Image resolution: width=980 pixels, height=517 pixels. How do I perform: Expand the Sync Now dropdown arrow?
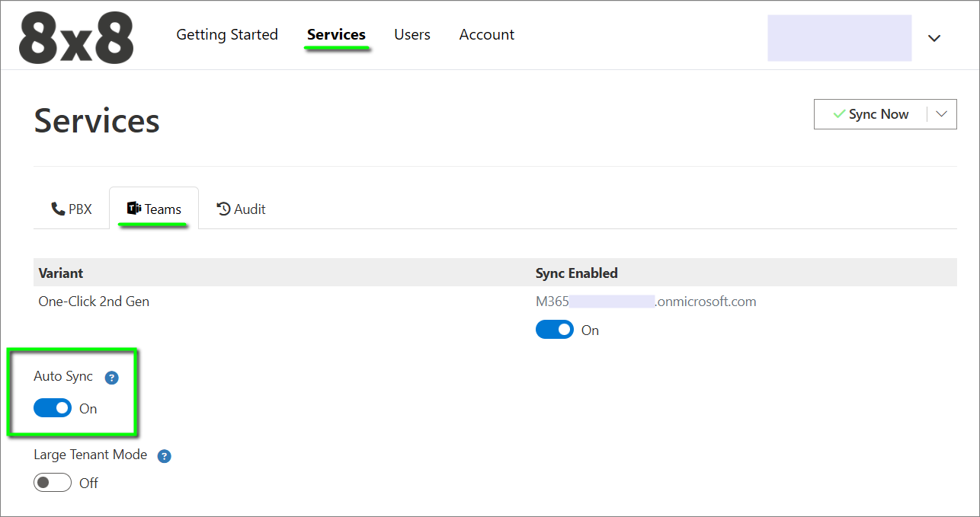pyautogui.click(x=941, y=114)
